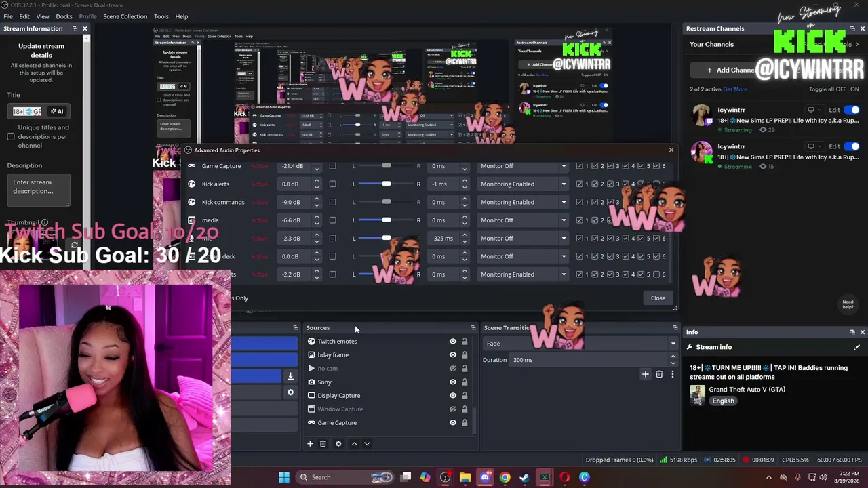Toggle mono checkbox for Kick alerts
Screen dimensions: 868x488
click(x=332, y=184)
